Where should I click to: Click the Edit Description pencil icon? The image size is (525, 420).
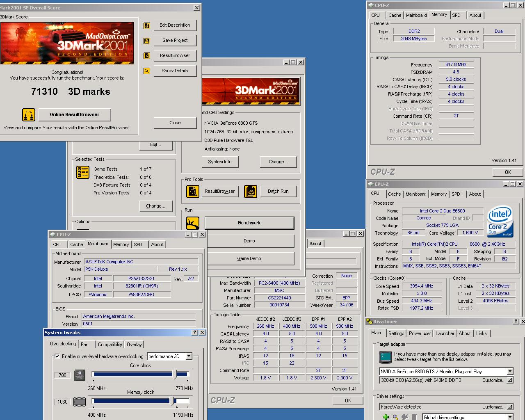[147, 26]
